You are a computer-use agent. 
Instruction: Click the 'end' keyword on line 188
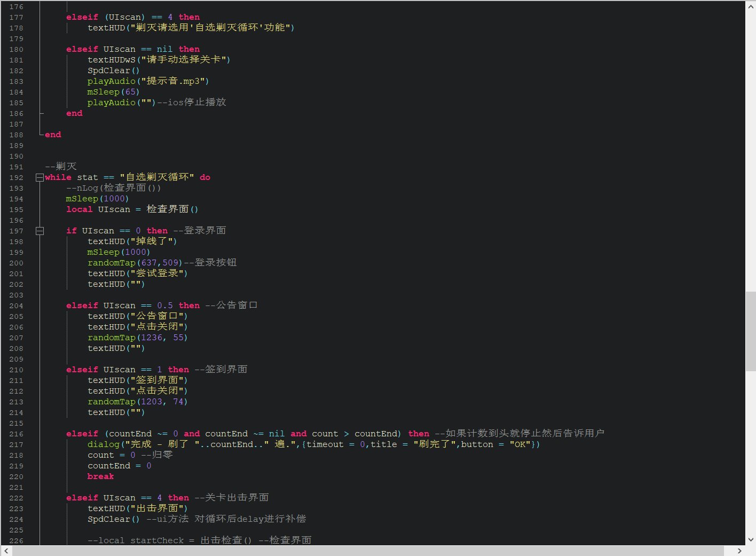pos(53,135)
